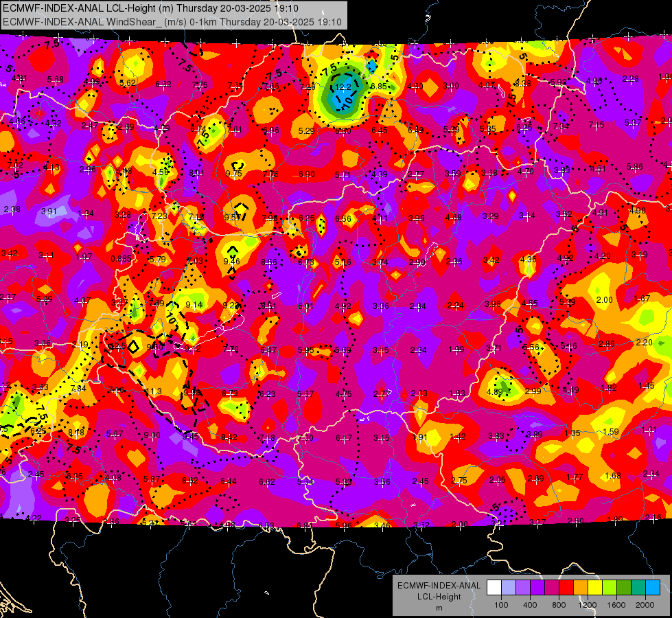
Task: Click the legend tick label 2000
Action: [x=645, y=605]
